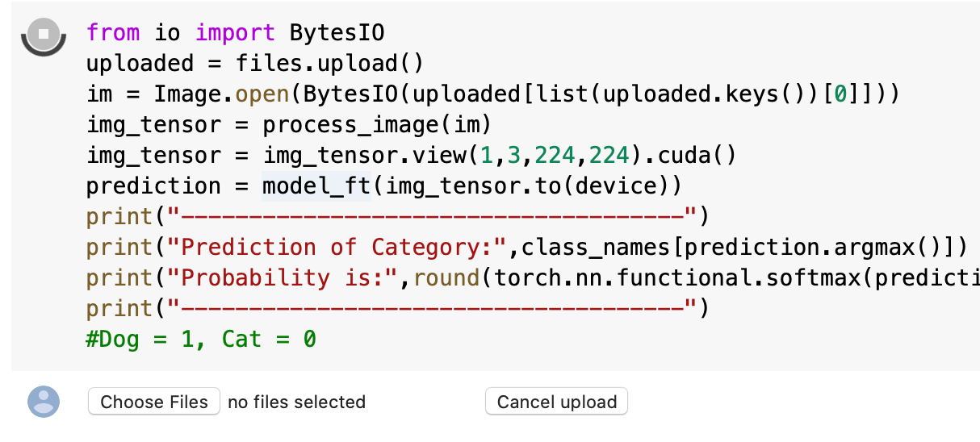Click the user avatar icon beside output
The height and width of the screenshot is (442, 980).
pos(44,402)
